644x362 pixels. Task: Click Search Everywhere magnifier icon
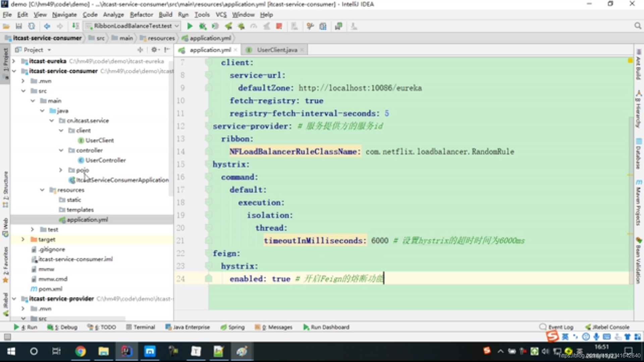[x=638, y=26]
